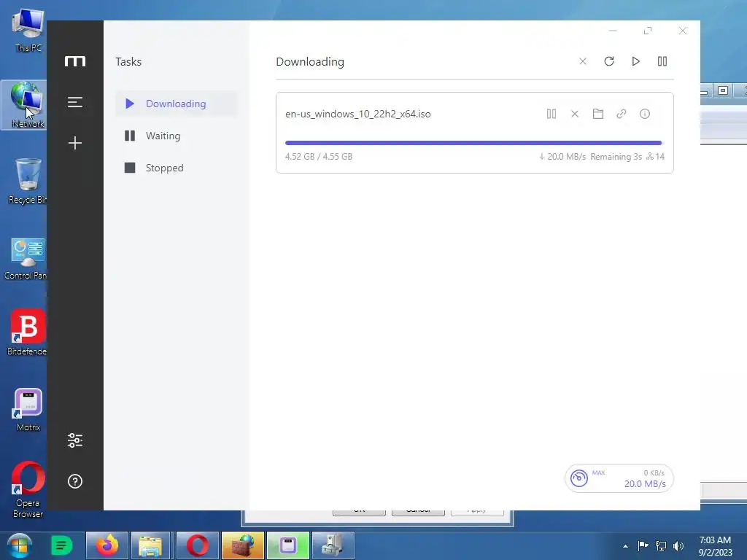Open File Explorer from the taskbar
The width and height of the screenshot is (747, 560).
tap(150, 545)
